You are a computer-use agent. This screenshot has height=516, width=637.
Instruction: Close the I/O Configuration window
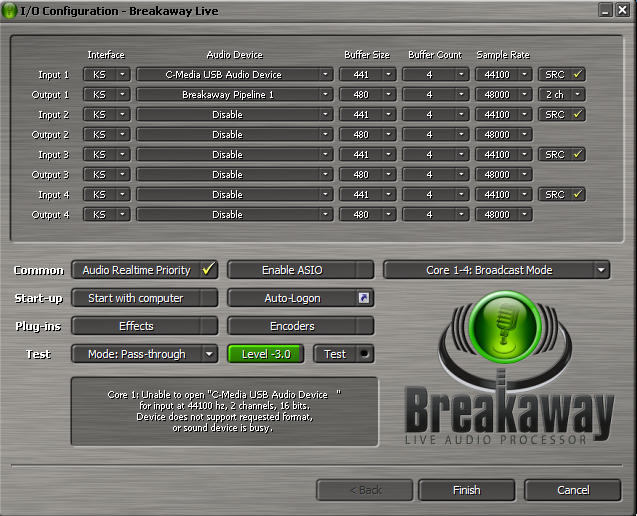[x=622, y=10]
